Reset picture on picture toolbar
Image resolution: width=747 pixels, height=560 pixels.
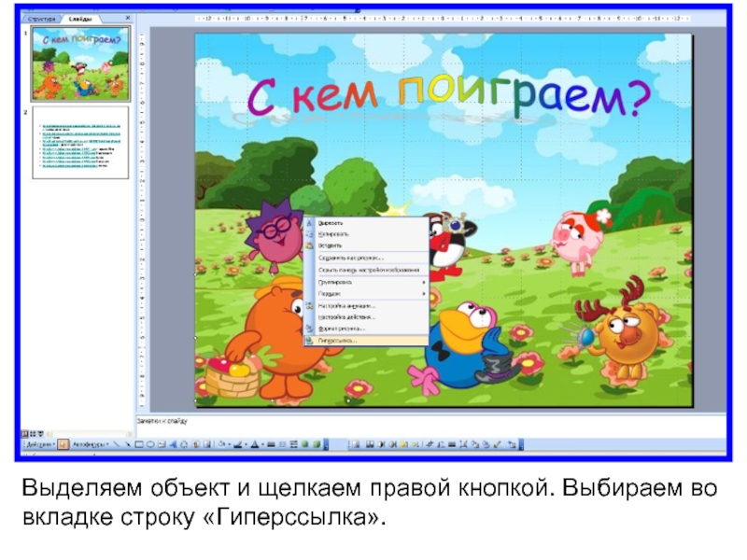pos(512,445)
